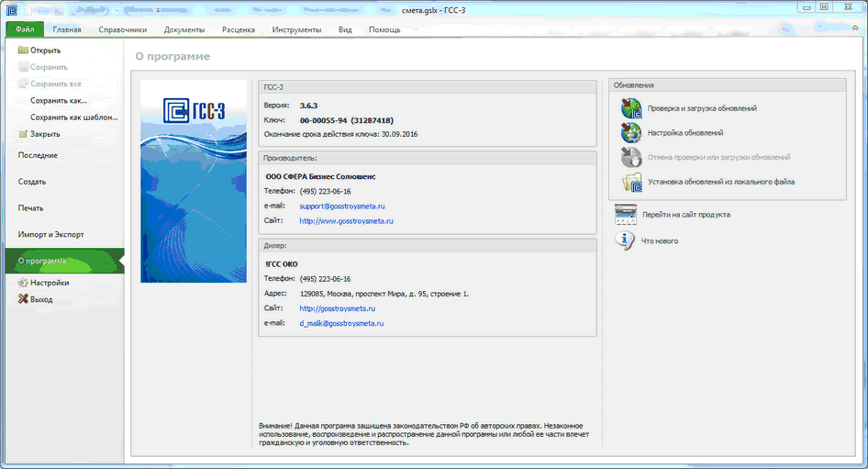Click Перейти на сайт продукта
This screenshot has height=469, width=868.
point(686,214)
